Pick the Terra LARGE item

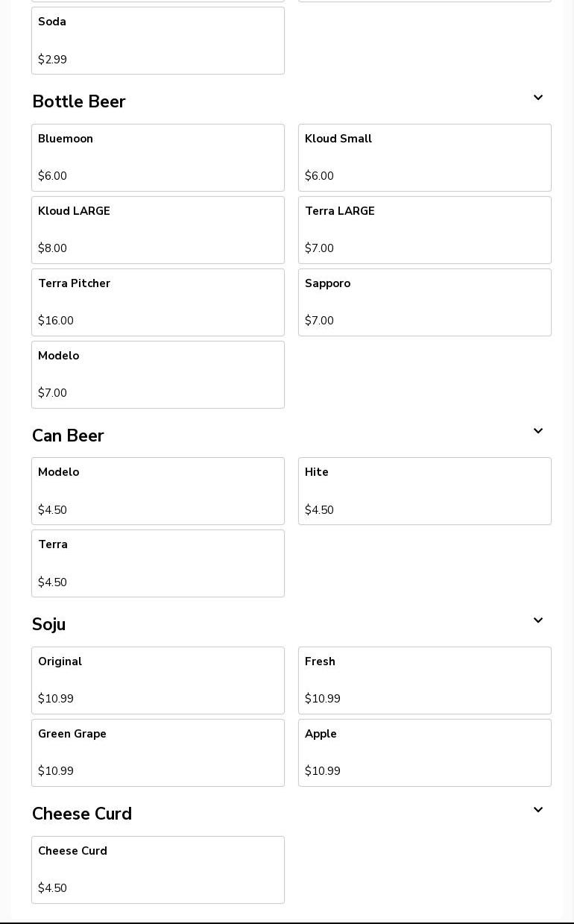pyautogui.click(x=424, y=230)
